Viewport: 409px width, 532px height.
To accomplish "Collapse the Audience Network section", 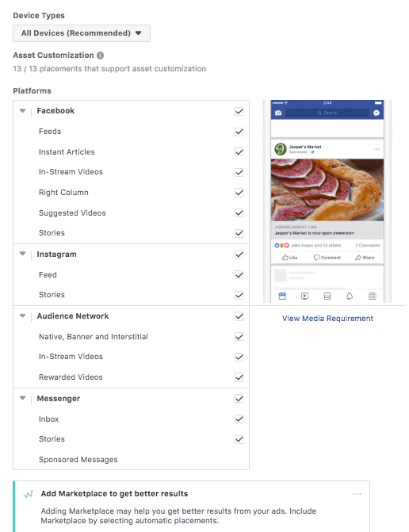I will 23,316.
